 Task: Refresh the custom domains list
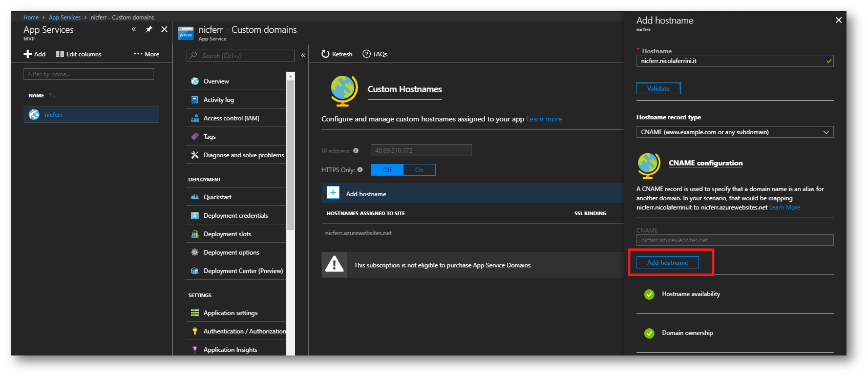point(337,54)
